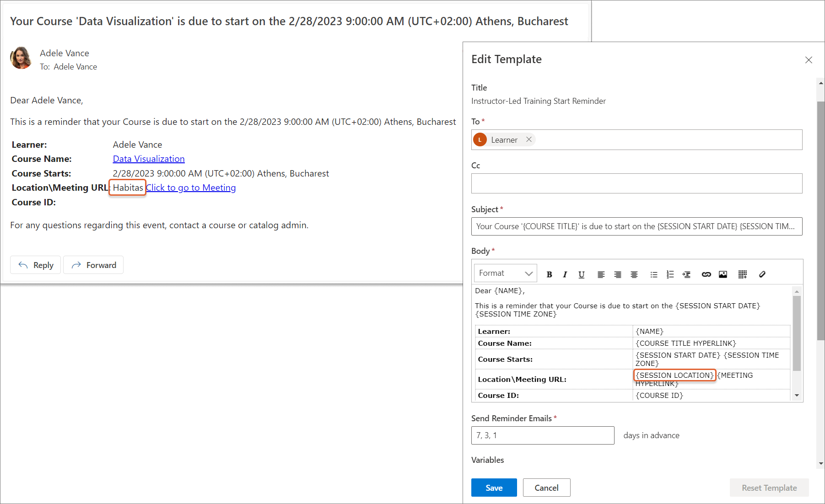
Task: Apply italic formatting in body editor
Action: tap(565, 274)
